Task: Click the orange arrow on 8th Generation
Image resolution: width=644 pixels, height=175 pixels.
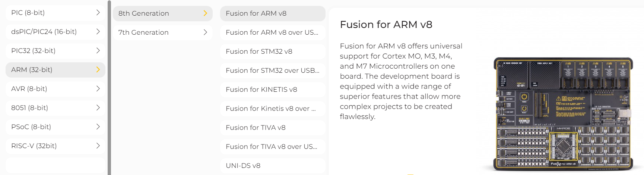Action: point(205,13)
